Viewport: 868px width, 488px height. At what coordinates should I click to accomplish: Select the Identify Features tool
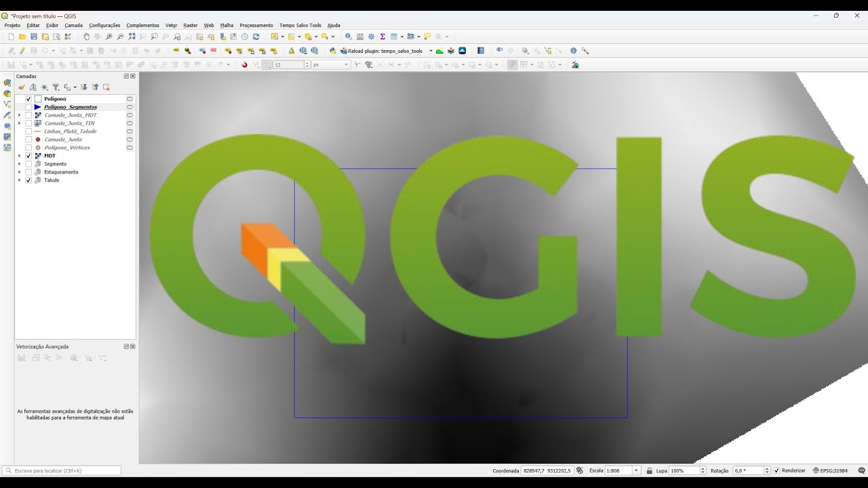tap(349, 37)
